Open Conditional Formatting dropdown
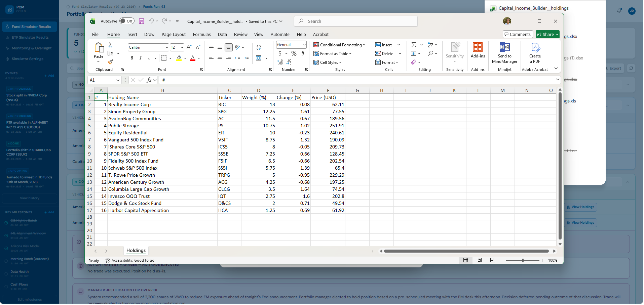The width and height of the screenshot is (644, 305). coord(339,45)
